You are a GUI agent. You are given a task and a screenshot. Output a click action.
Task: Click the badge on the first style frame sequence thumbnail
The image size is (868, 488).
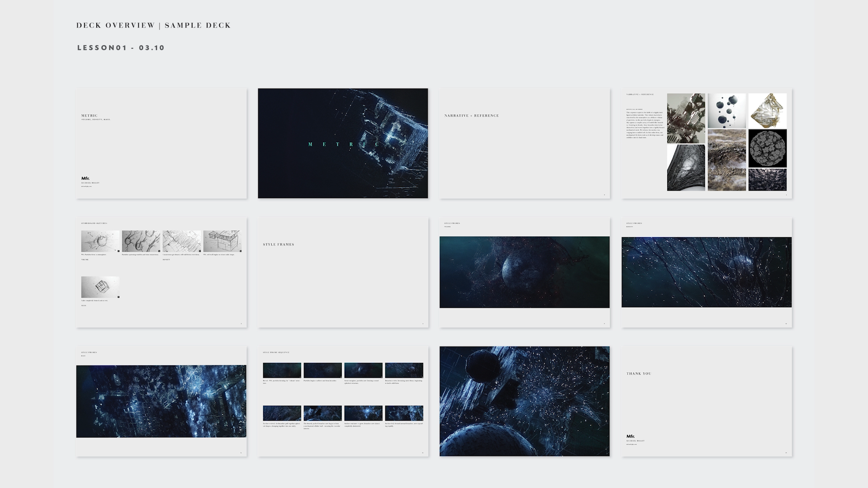[300, 376]
